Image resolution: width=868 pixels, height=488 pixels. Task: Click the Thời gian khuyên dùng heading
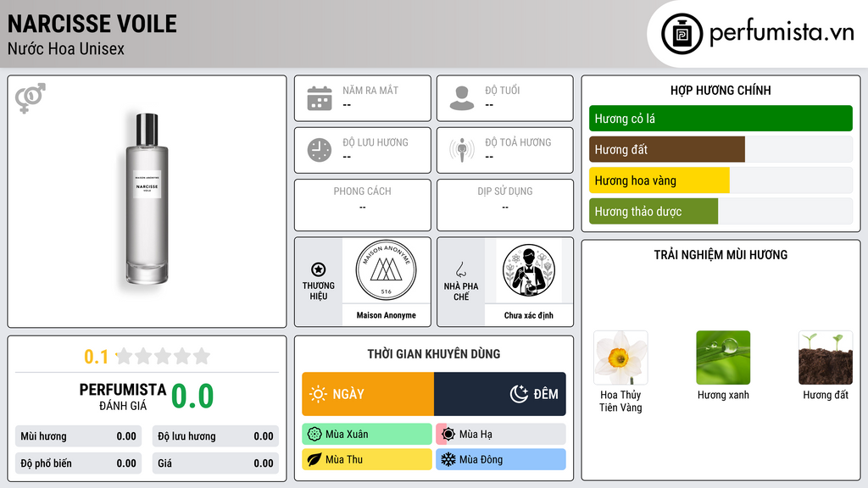[434, 354]
